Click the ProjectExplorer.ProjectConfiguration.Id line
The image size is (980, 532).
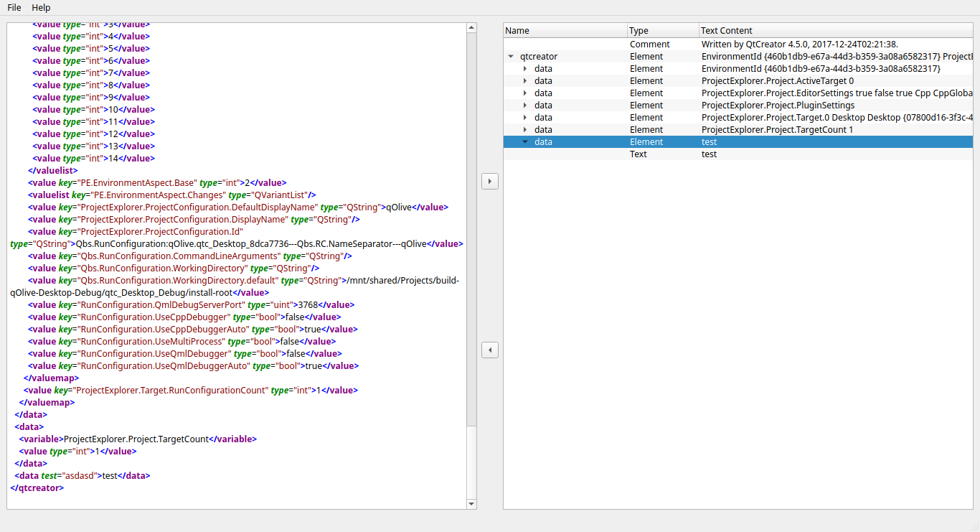(x=237, y=238)
